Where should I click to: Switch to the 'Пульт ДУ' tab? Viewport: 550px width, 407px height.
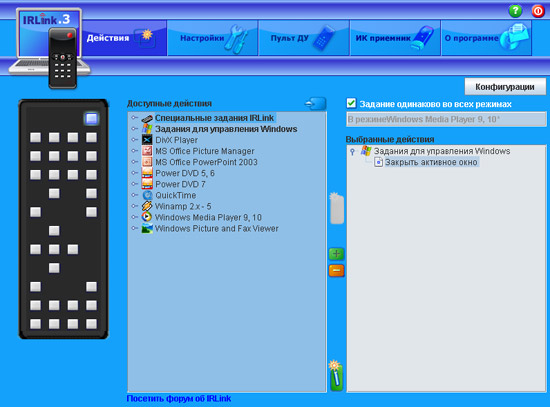coord(304,38)
